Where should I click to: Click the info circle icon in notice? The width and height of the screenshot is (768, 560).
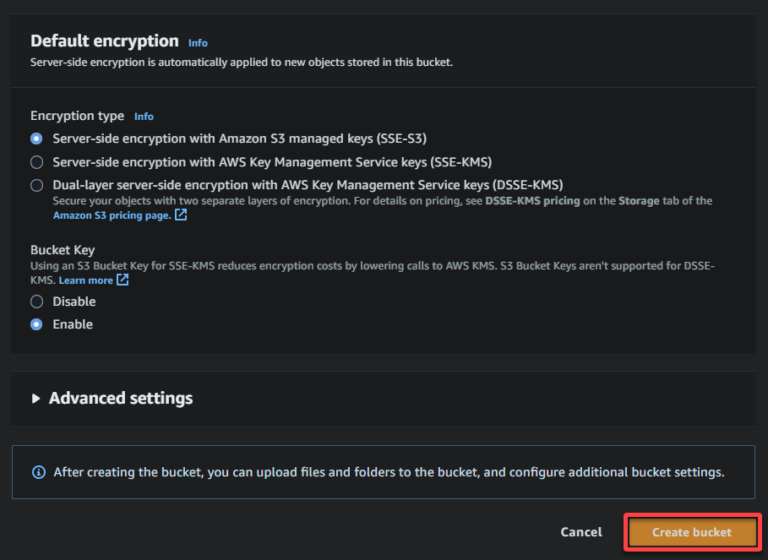tap(39, 472)
